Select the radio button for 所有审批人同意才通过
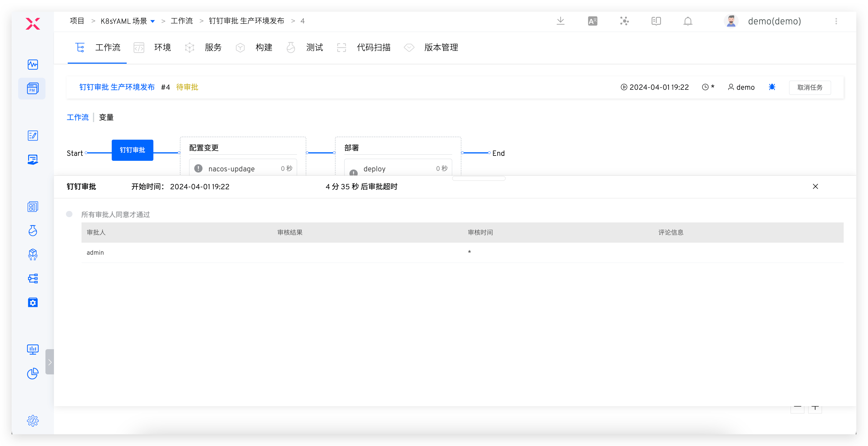 tap(69, 214)
